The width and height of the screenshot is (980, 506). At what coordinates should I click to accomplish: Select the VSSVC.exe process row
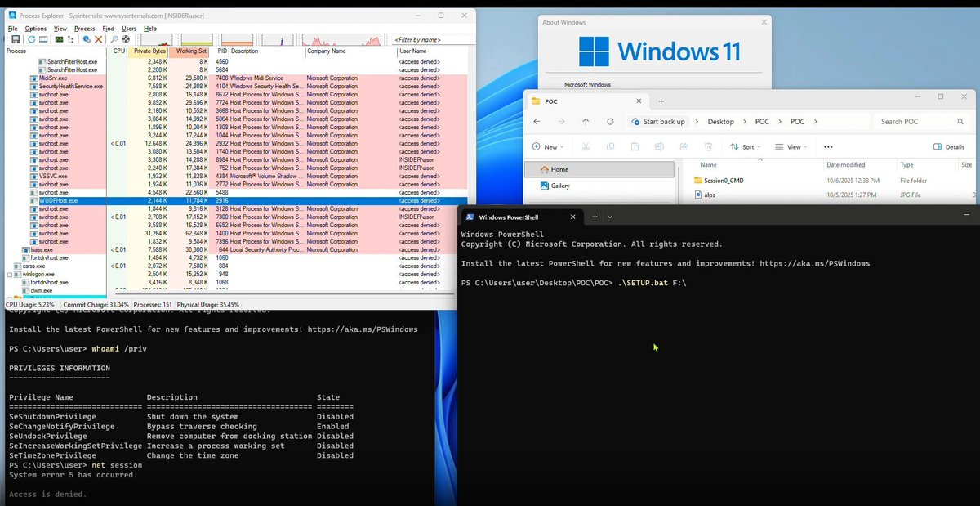click(236, 176)
